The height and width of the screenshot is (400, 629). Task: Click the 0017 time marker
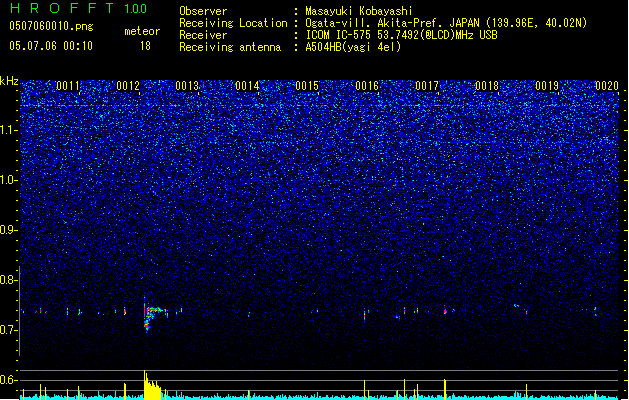[427, 86]
